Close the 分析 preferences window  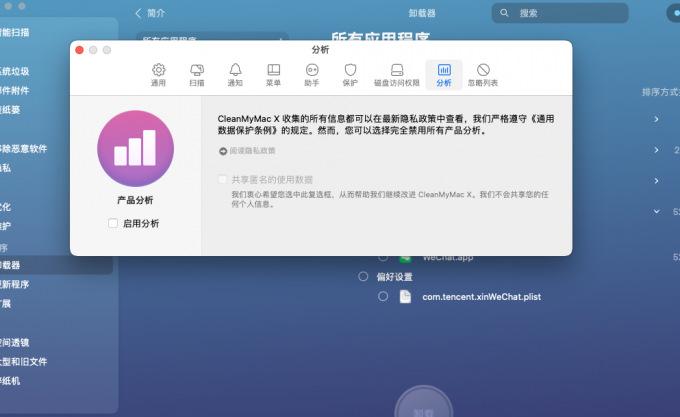pos(79,50)
